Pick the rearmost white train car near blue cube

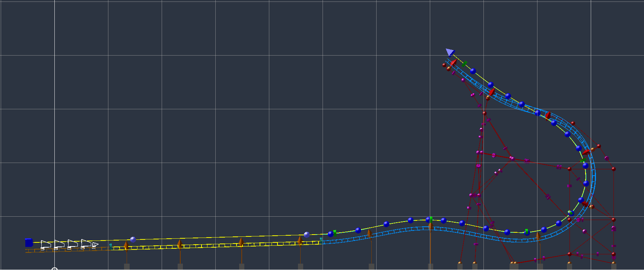point(45,245)
